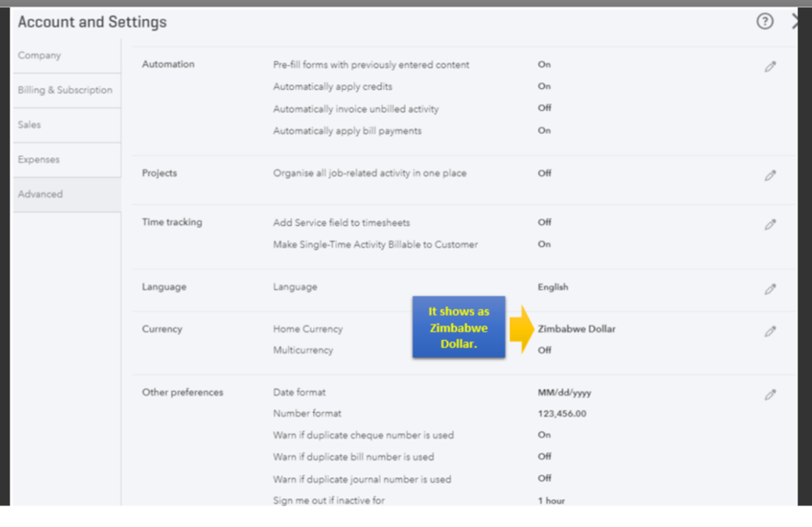Click the Multicurrency Off setting
This screenshot has width=812, height=527.
point(544,351)
